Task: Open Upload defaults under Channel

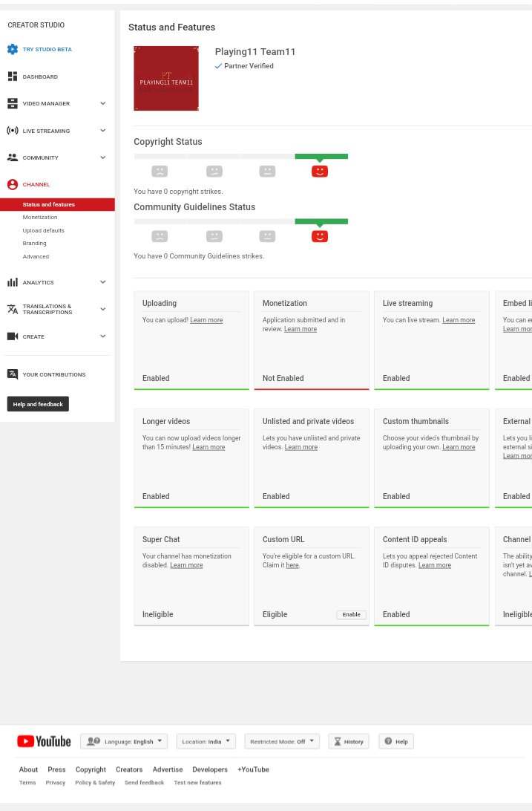Action: click(x=43, y=231)
